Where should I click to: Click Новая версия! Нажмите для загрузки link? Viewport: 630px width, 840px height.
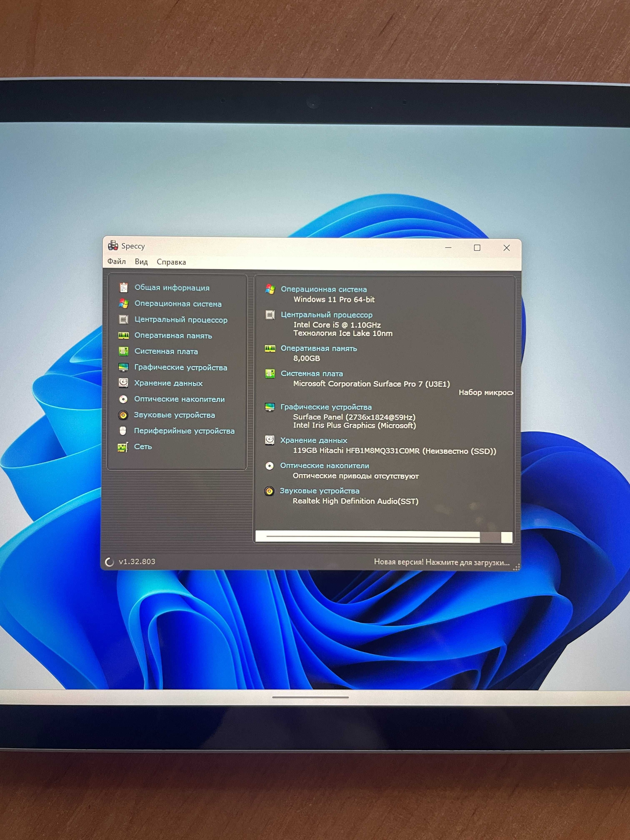[442, 562]
